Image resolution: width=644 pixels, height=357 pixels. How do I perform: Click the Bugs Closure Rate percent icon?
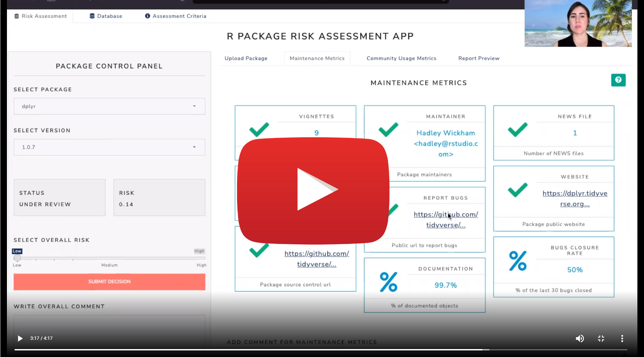pos(518,261)
